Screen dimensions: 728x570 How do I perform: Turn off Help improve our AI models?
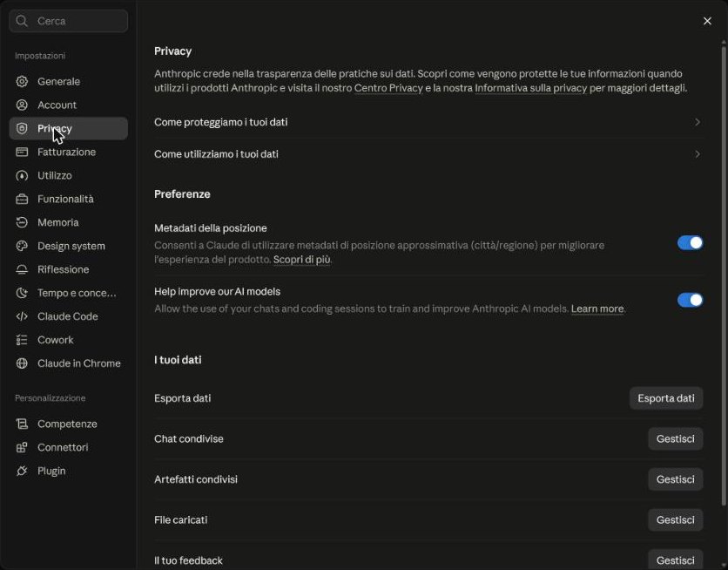[690, 300]
